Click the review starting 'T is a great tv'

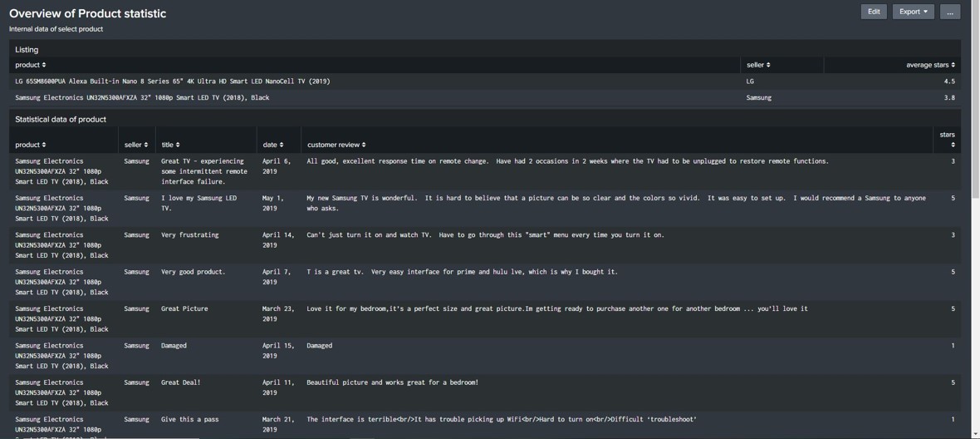(462, 272)
